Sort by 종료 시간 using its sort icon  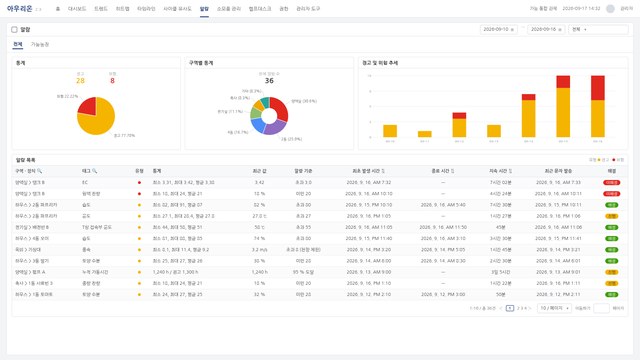coord(453,171)
